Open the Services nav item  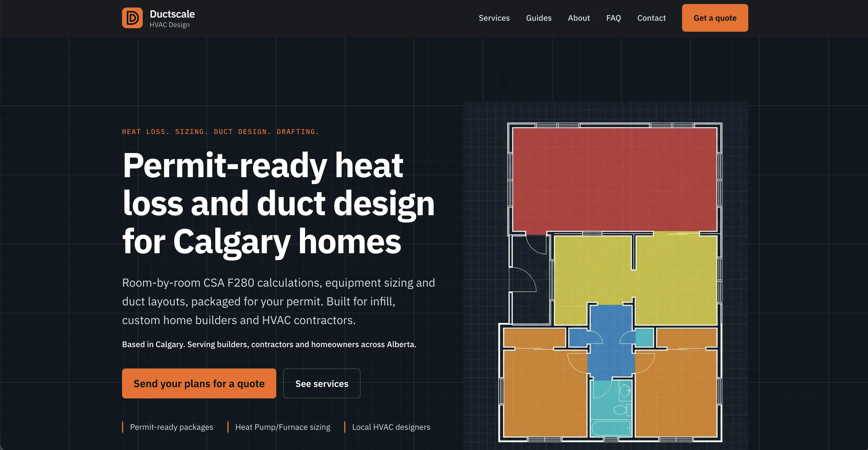click(494, 18)
